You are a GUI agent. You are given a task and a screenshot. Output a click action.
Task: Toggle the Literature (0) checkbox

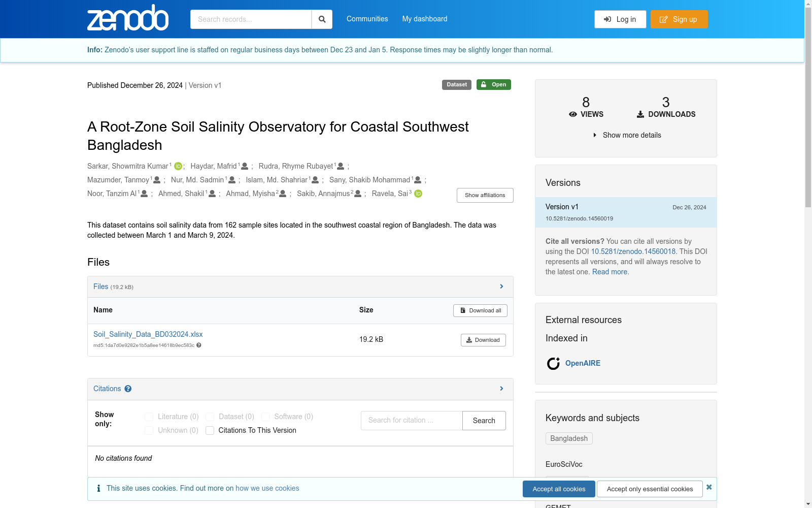click(149, 417)
